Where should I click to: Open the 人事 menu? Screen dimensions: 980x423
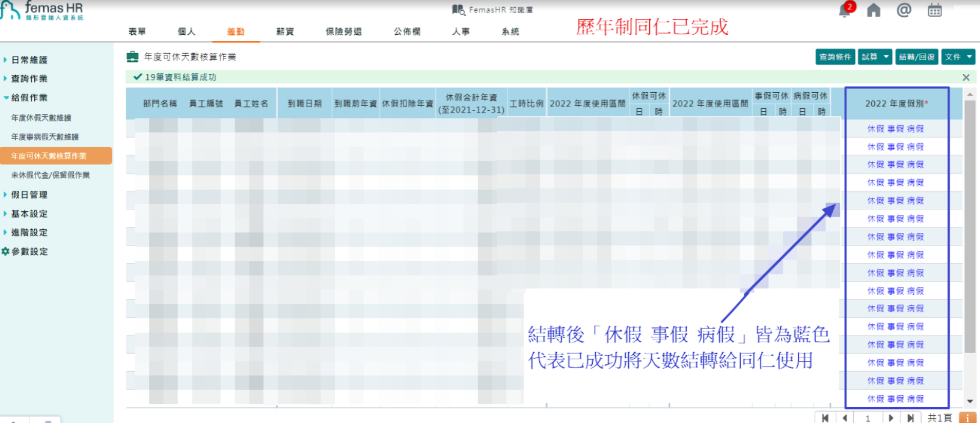tap(461, 31)
